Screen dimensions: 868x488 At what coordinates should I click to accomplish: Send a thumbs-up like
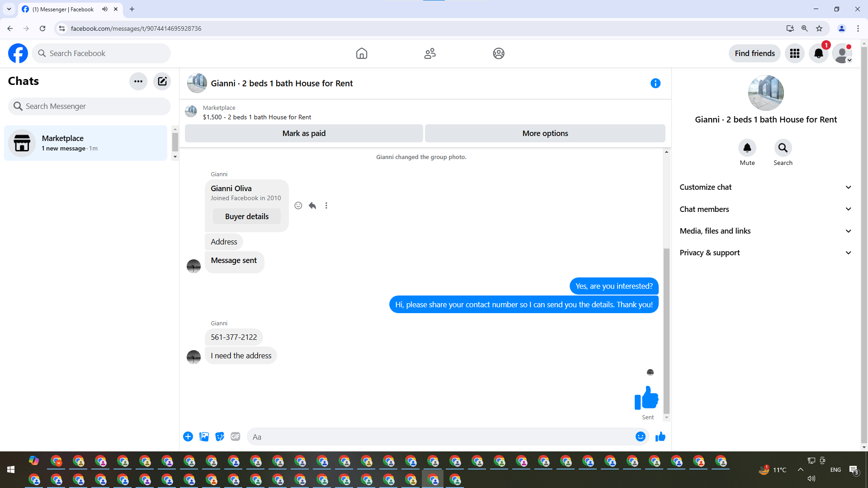660,436
